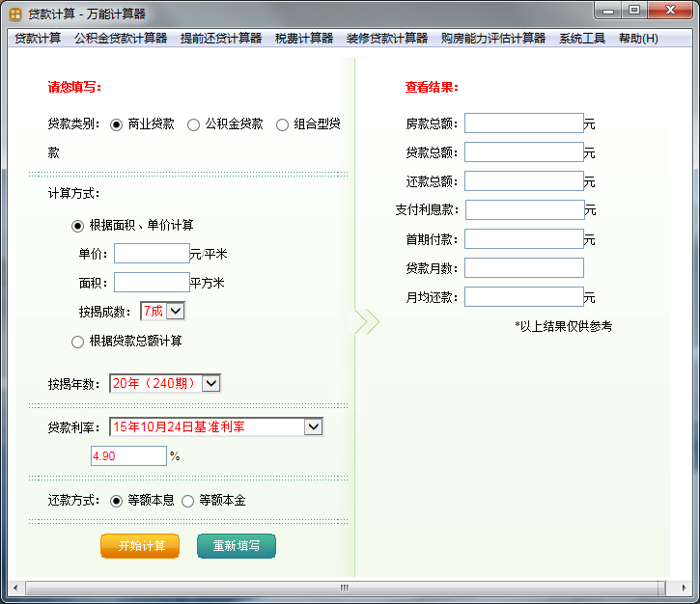The width and height of the screenshot is (700, 604).
Task: Close the 贷款计算 window
Action: pyautogui.click(x=670, y=11)
